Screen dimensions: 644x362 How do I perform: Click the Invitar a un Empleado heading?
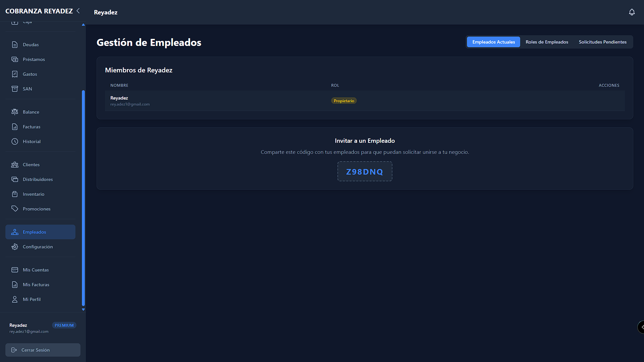pyautogui.click(x=365, y=141)
